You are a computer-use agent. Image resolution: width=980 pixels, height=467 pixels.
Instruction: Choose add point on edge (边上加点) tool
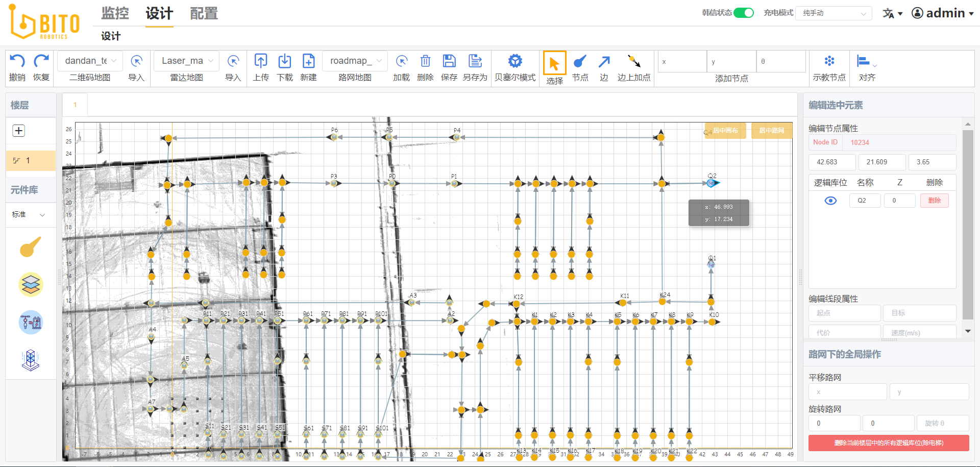pos(634,61)
